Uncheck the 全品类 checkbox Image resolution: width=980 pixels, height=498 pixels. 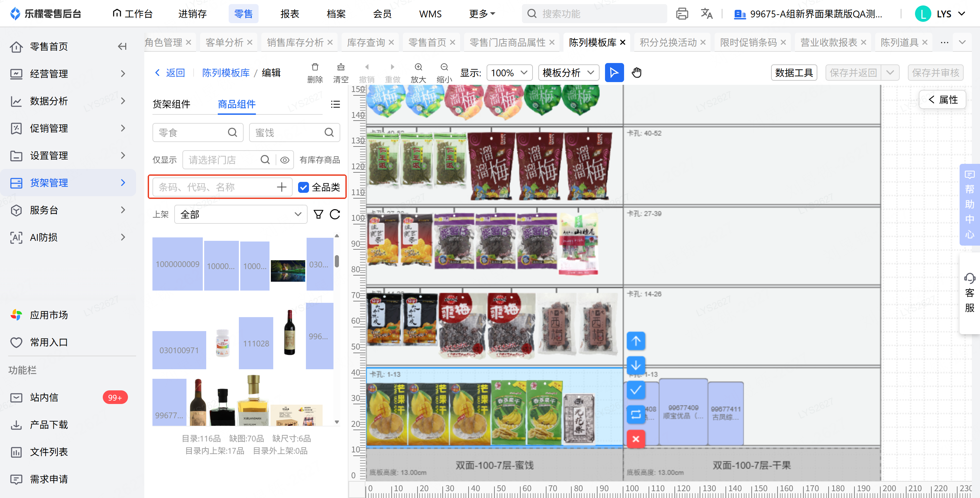pos(303,187)
